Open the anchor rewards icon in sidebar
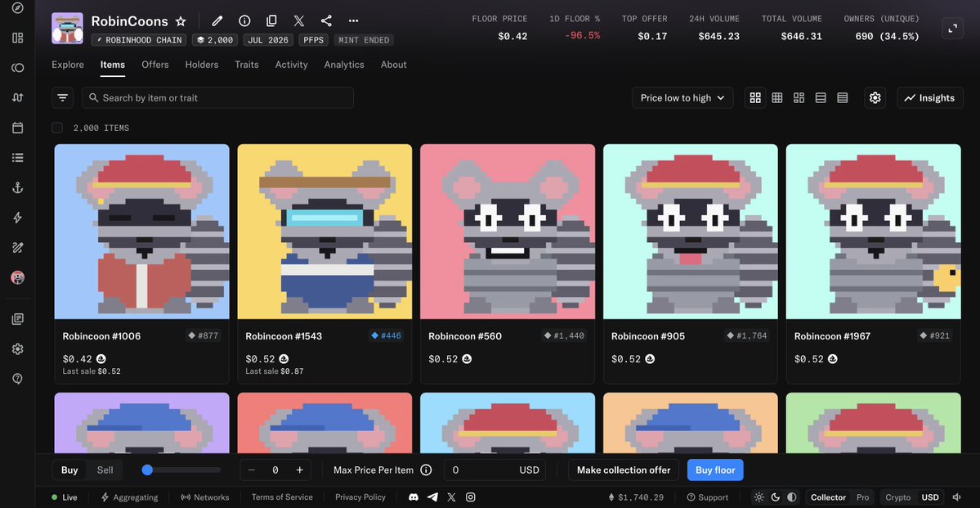This screenshot has height=508, width=980. point(17,187)
